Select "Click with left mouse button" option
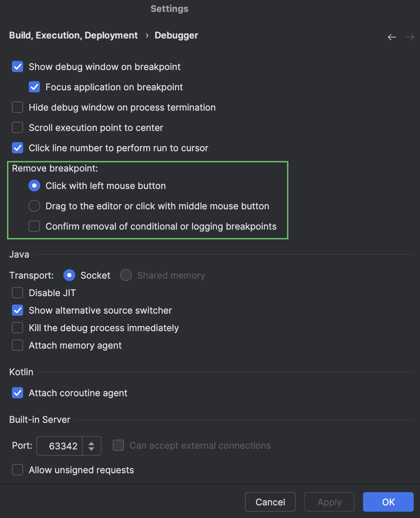 click(x=34, y=185)
